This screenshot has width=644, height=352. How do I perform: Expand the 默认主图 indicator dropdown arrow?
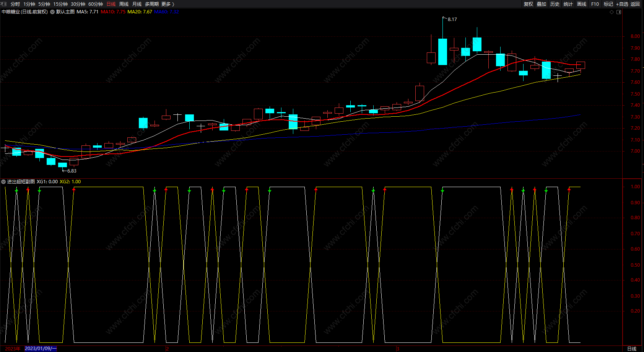52,12
